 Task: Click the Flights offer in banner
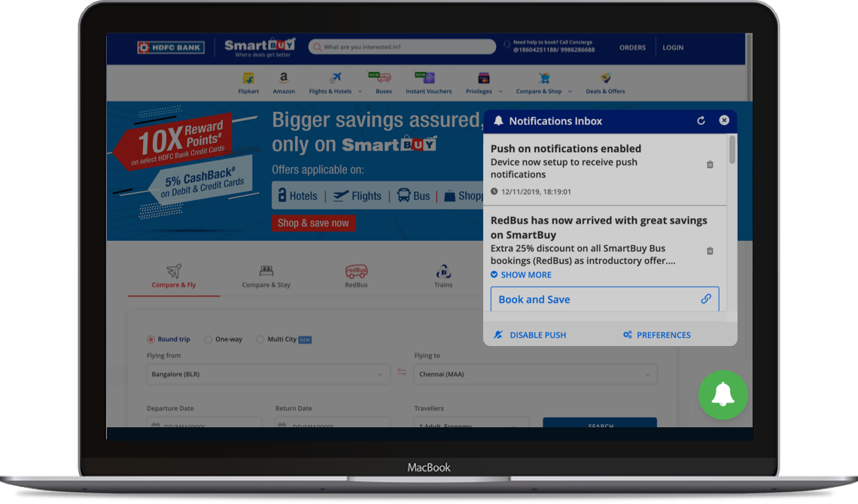tap(357, 196)
